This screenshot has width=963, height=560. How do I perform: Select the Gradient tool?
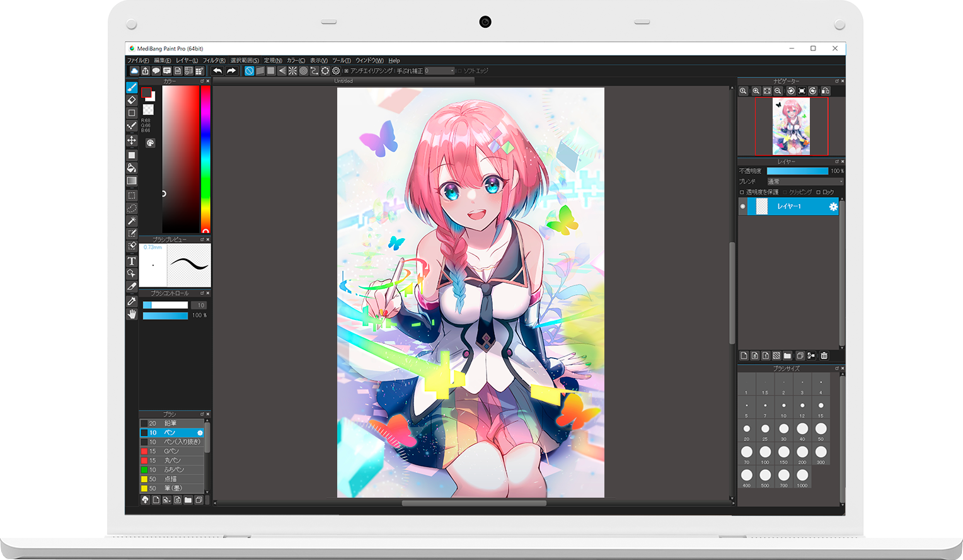click(x=132, y=181)
